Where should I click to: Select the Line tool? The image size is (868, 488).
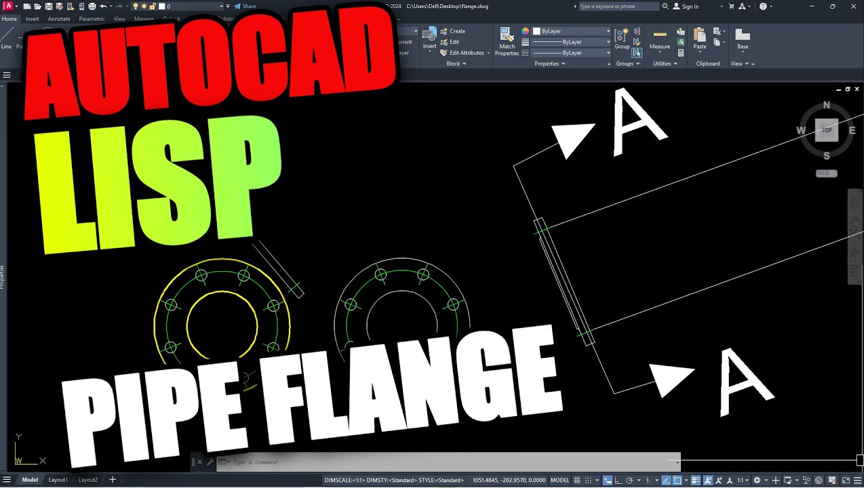coord(6,39)
